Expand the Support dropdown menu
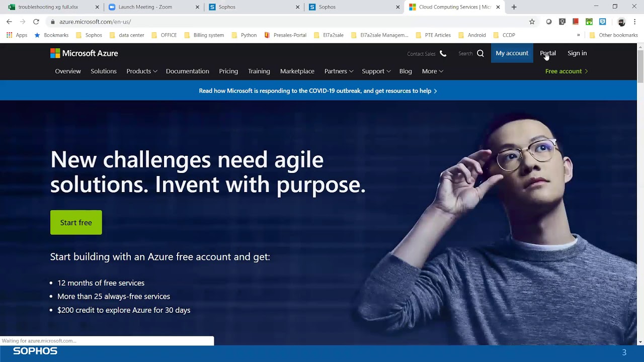Screen dimensions: 644x362 click(376, 71)
